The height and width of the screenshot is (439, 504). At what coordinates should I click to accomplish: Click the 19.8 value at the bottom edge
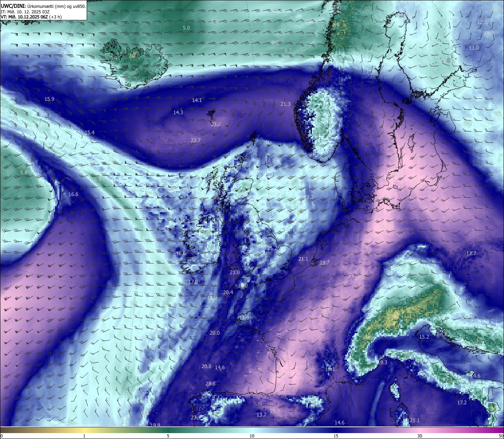pyautogui.click(x=155, y=425)
